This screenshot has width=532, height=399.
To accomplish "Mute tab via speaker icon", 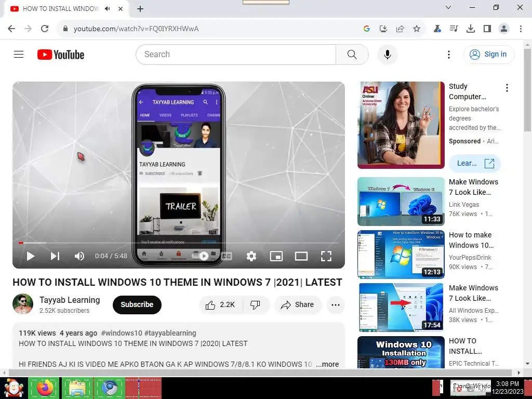I will click(108, 8).
